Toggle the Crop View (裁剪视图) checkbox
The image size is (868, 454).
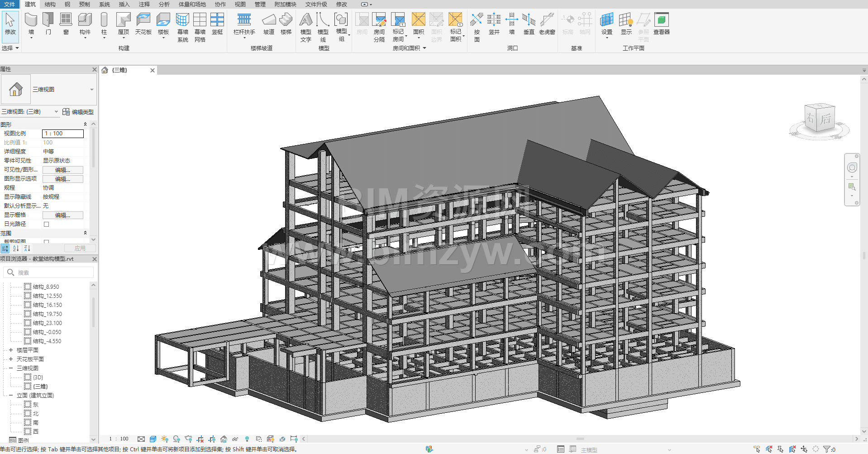pos(46,242)
